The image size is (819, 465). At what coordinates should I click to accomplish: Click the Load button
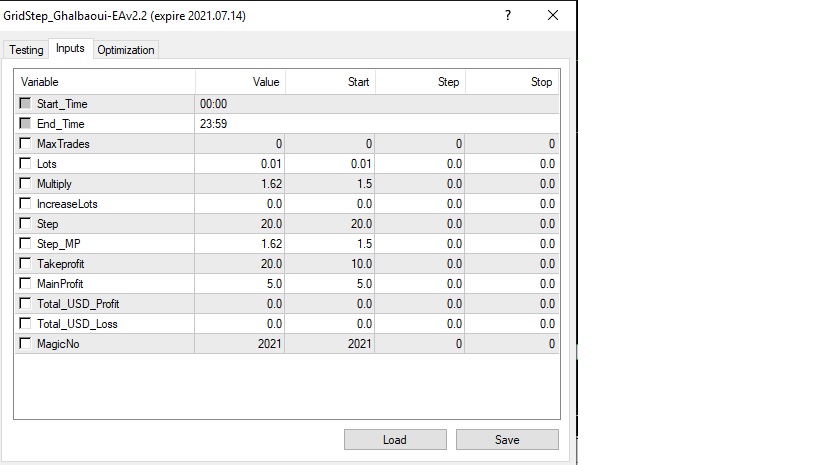(x=395, y=440)
